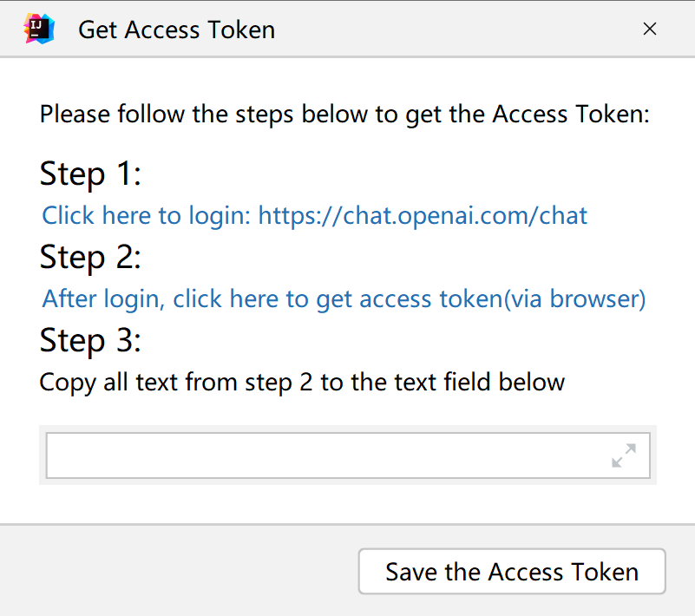This screenshot has height=616, width=695.
Task: Click the link to get access token via browser
Action: click(344, 298)
